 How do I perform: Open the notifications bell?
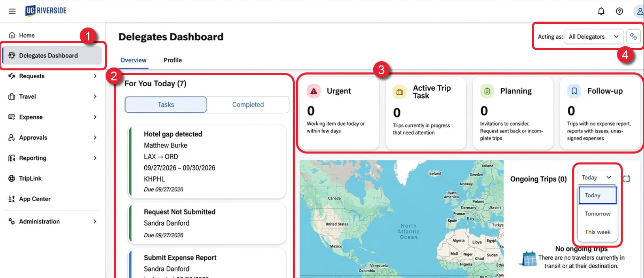pyautogui.click(x=601, y=11)
